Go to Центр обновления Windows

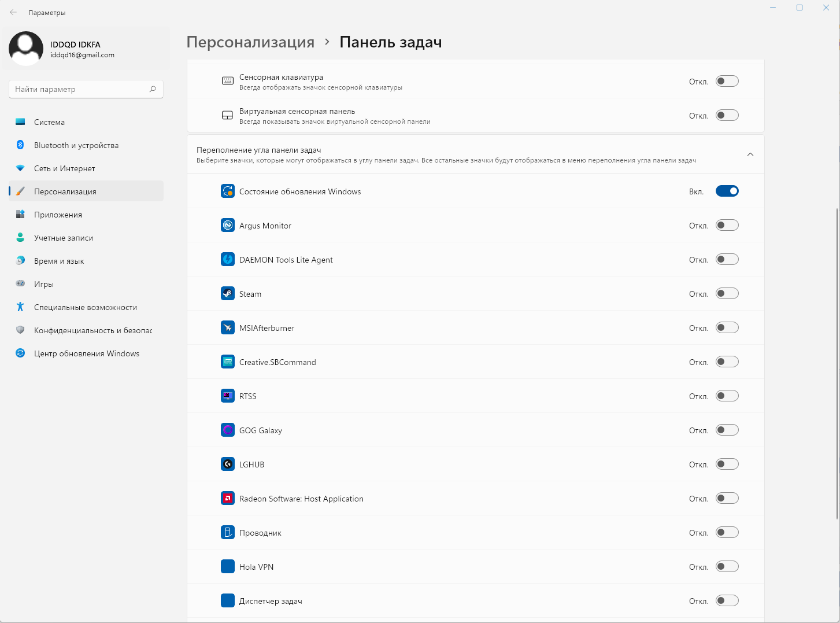coord(87,353)
